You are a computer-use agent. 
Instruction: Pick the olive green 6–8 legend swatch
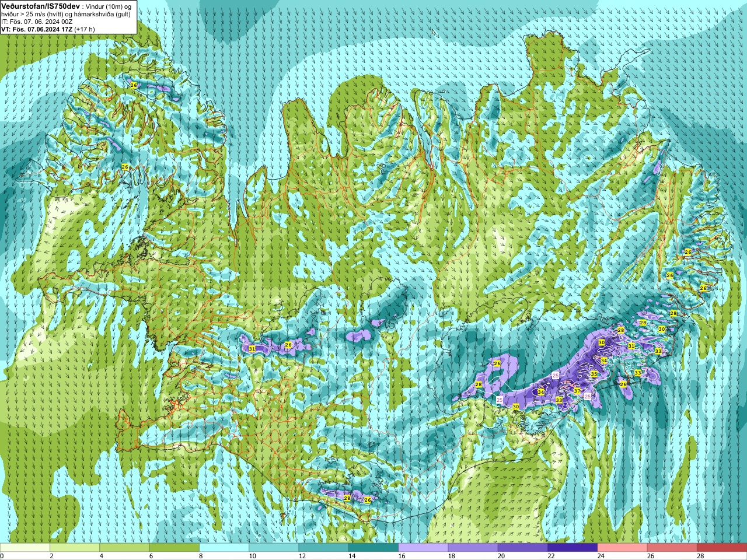click(x=174, y=548)
